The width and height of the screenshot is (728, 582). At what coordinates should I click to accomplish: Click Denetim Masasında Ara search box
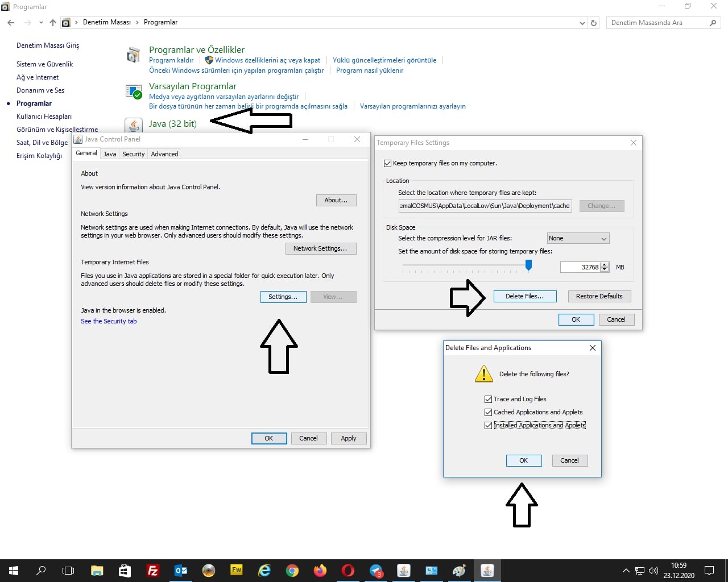pos(663,23)
